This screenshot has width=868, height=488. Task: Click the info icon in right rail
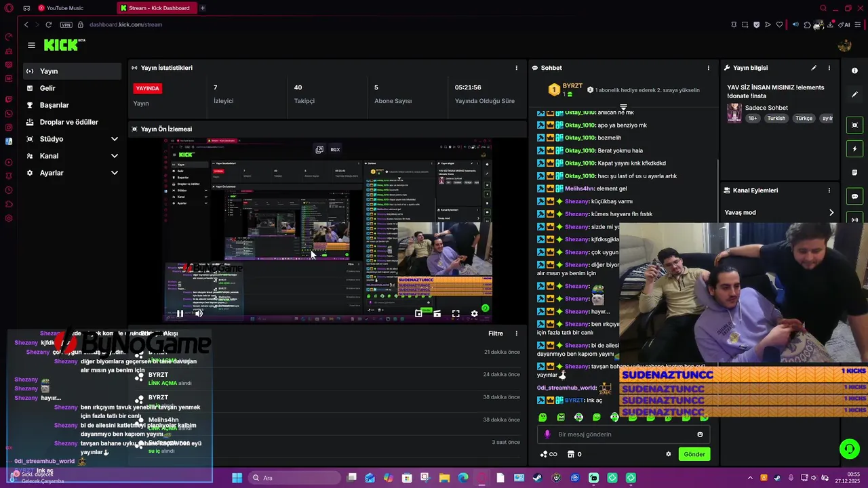[x=854, y=70]
